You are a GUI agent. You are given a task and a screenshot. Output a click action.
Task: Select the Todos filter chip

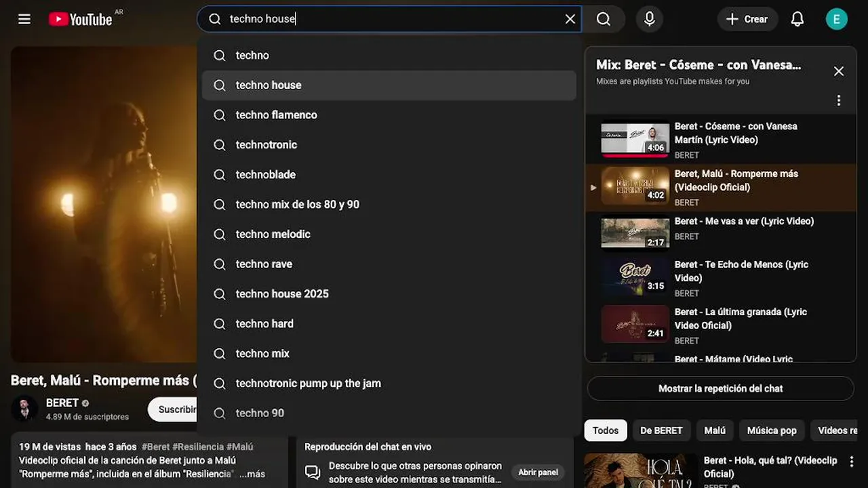(606, 430)
